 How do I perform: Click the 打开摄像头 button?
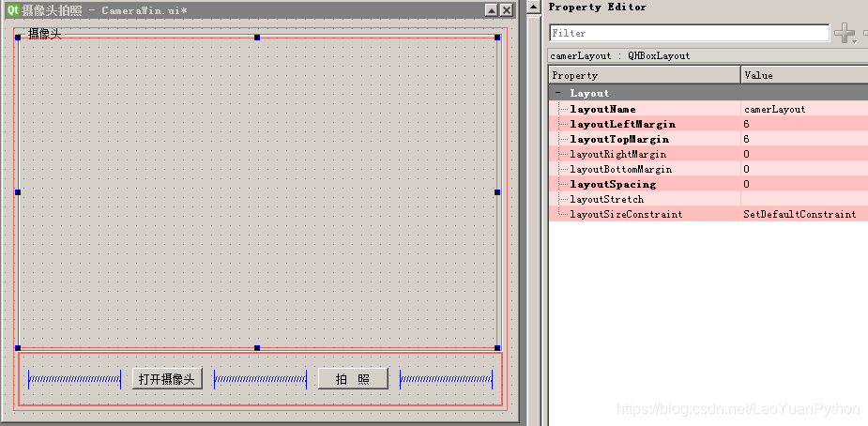[167, 379]
